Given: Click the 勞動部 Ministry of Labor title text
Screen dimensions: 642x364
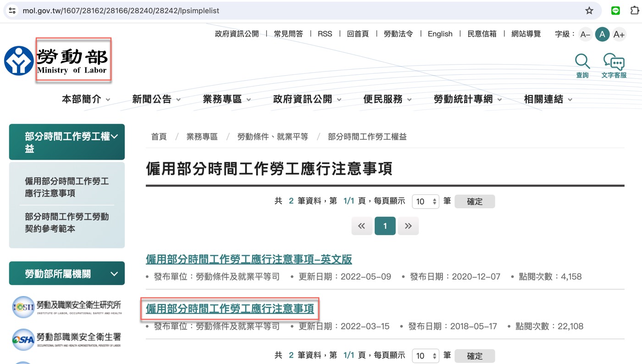Looking at the screenshot, I should click(x=72, y=61).
